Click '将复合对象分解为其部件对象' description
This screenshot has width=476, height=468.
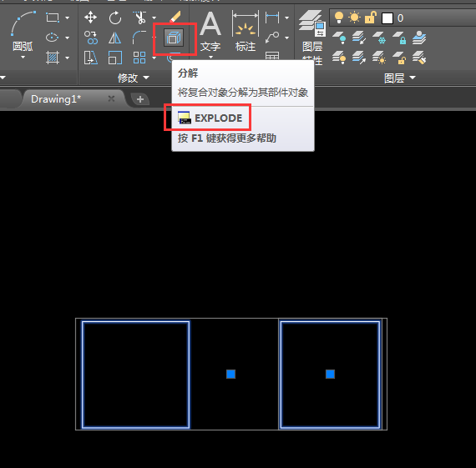tap(243, 93)
